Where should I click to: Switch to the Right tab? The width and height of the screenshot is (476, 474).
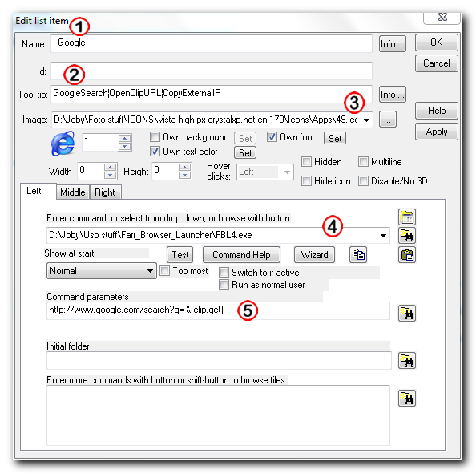click(105, 192)
